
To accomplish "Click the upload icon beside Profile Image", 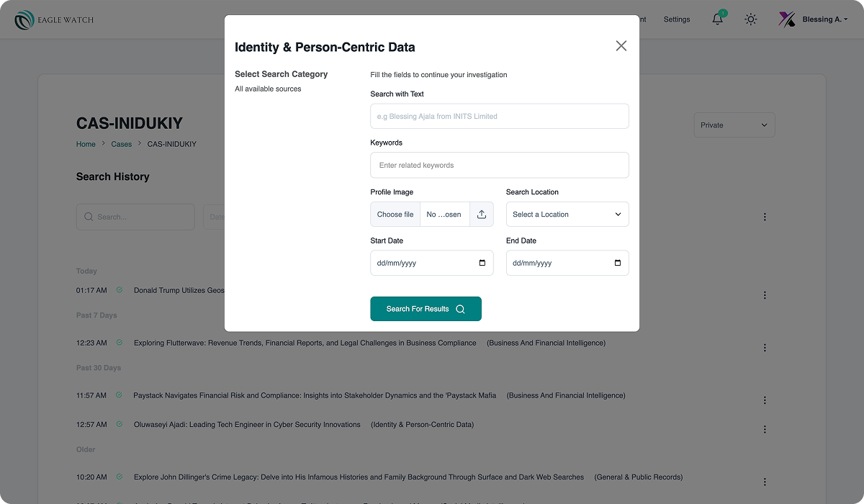I will click(482, 215).
